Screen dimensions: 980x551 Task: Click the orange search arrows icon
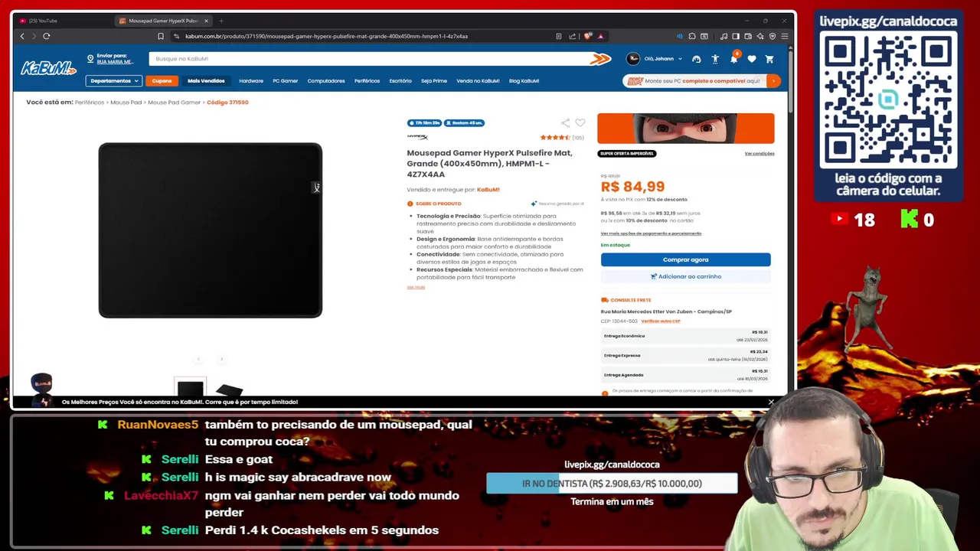pyautogui.click(x=601, y=59)
